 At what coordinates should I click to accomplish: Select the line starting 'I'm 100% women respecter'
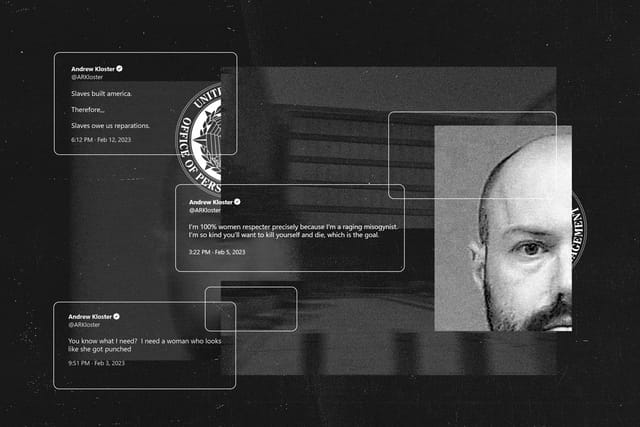point(293,227)
